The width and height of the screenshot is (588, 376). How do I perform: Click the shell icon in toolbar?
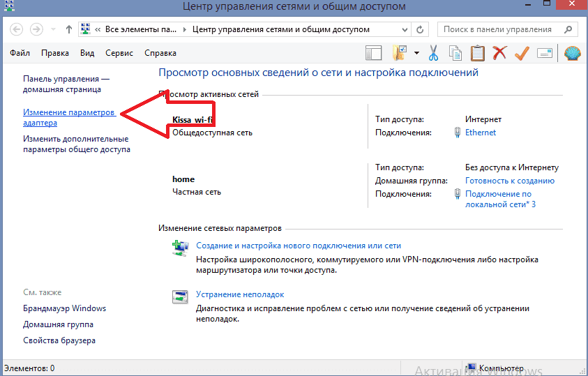(572, 53)
